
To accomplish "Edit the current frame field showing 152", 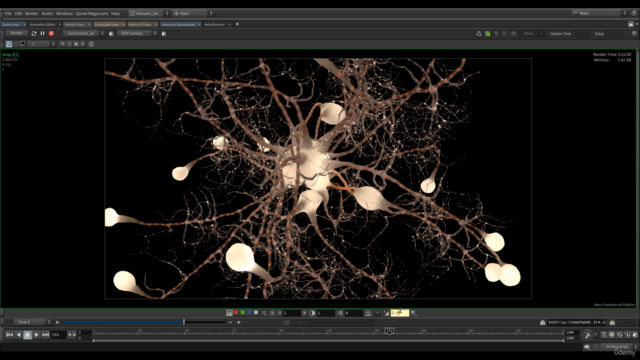I will point(58,335).
